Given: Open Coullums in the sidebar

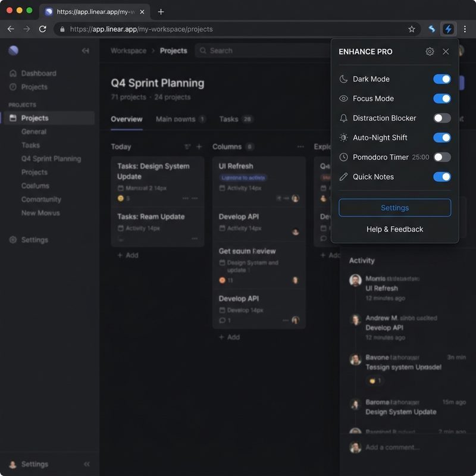Looking at the screenshot, I should (35, 186).
